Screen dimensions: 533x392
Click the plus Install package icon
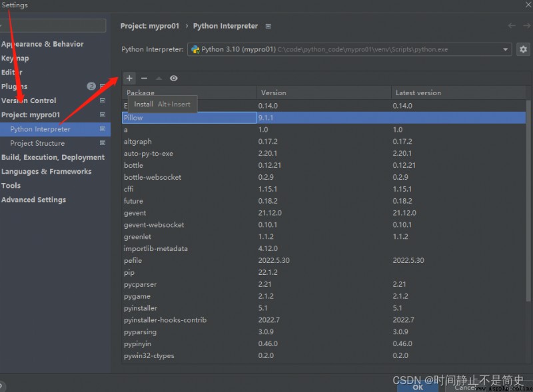click(x=129, y=79)
